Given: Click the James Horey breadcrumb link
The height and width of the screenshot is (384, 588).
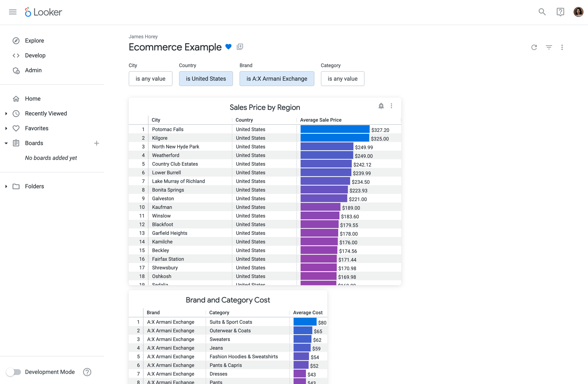Looking at the screenshot, I should point(143,37).
